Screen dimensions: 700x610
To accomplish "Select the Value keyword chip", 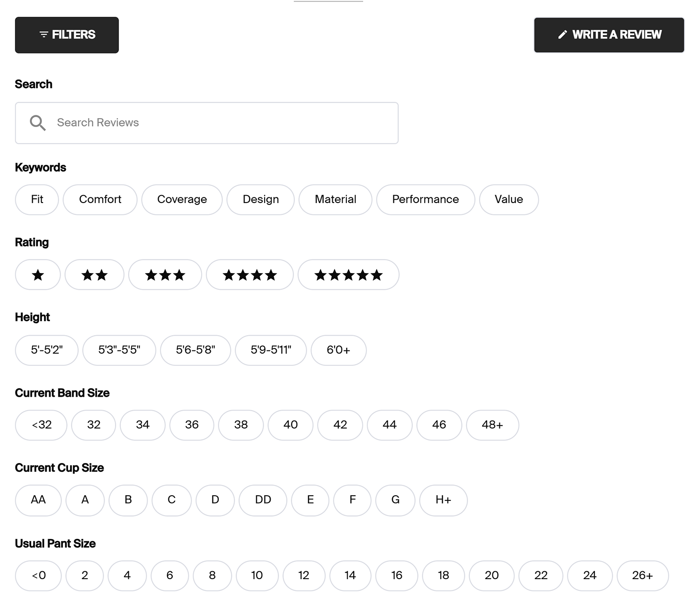I will pos(509,200).
